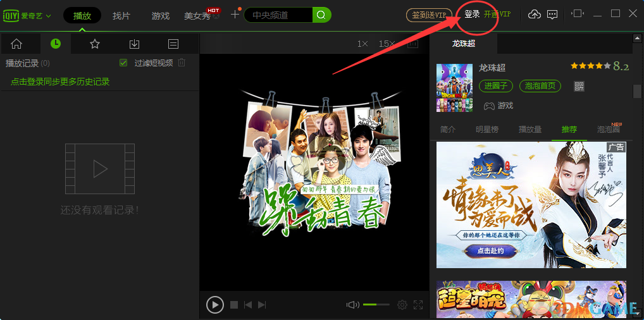Uncheck the 过滤短视频 checkbox

(124, 63)
